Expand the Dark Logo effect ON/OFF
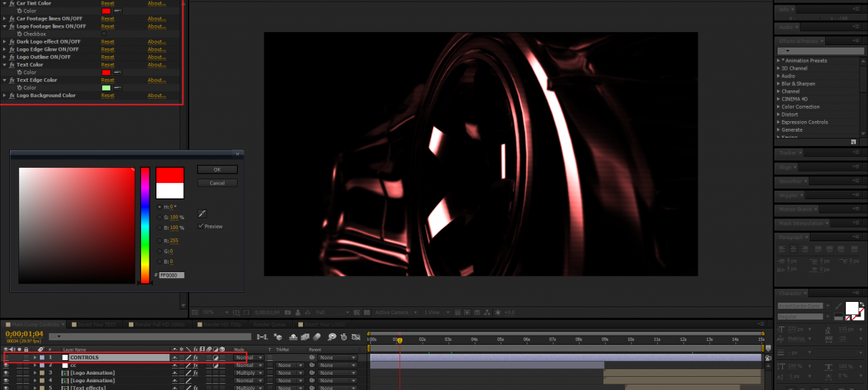Screen dimensions: 868x390 (5, 41)
